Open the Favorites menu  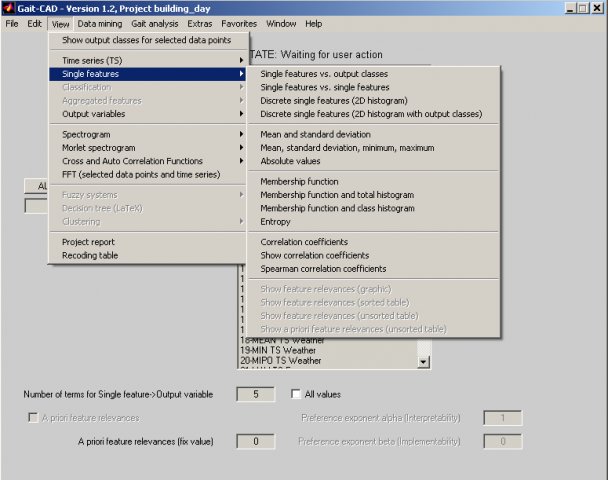coord(239,24)
